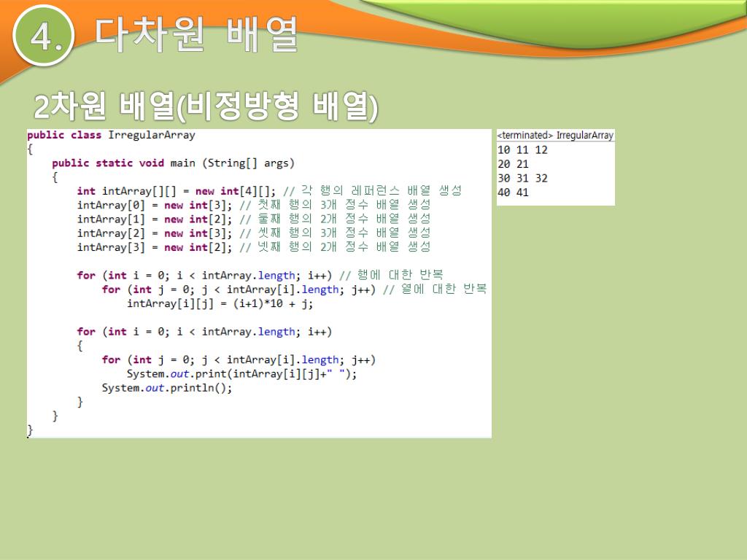Click the comment '넷째 행의 2개 정수 배열 생성'

pos(344,247)
